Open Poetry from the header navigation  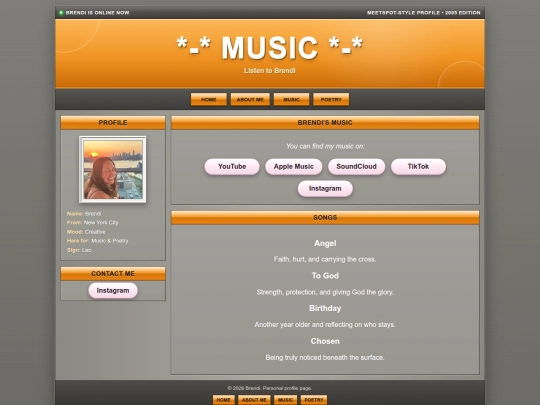(331, 100)
